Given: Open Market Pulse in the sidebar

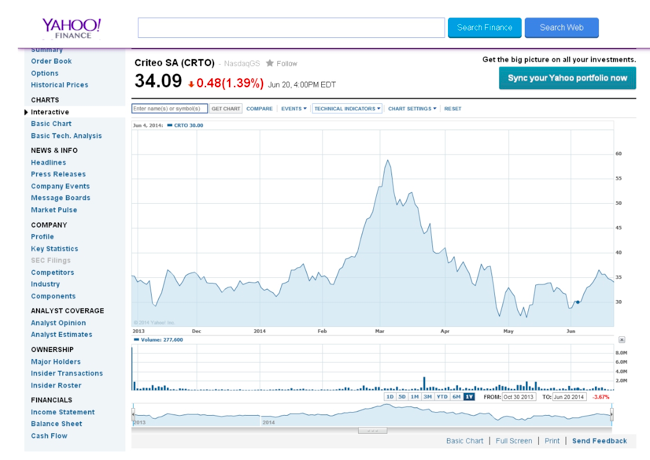Looking at the screenshot, I should (54, 210).
